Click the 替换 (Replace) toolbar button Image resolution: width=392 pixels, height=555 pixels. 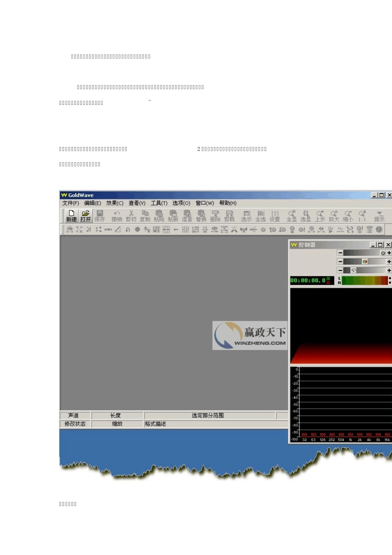click(x=201, y=216)
